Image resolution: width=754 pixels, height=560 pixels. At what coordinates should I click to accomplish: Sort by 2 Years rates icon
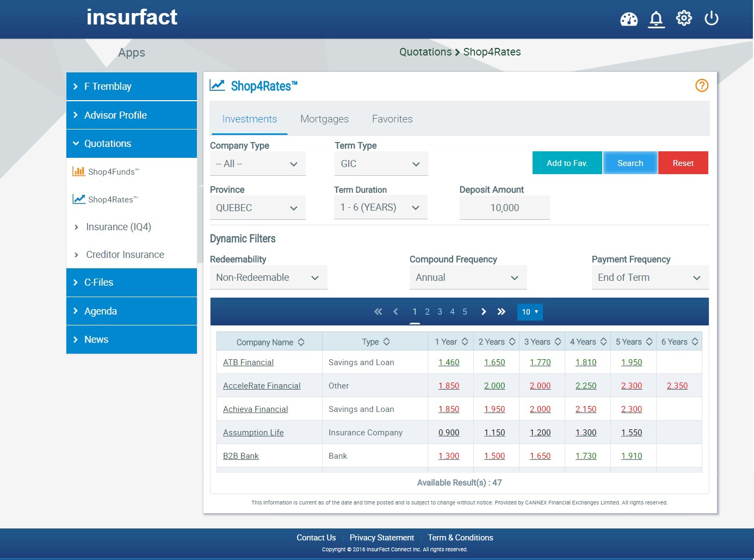(x=512, y=342)
